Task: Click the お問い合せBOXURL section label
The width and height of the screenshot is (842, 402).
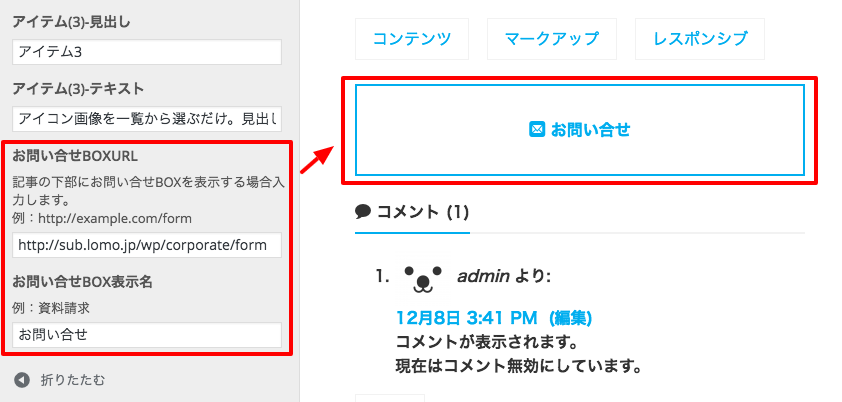Action: click(x=75, y=156)
